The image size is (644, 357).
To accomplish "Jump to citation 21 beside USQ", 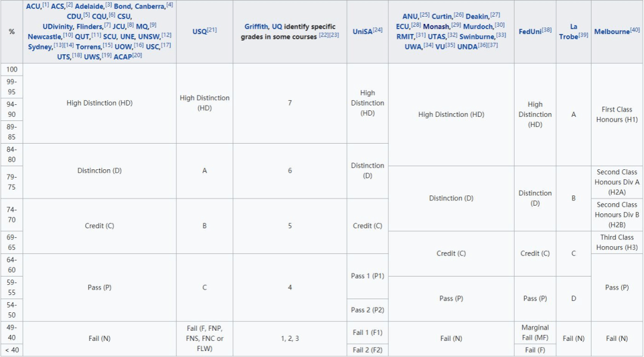I will pyautogui.click(x=212, y=30).
